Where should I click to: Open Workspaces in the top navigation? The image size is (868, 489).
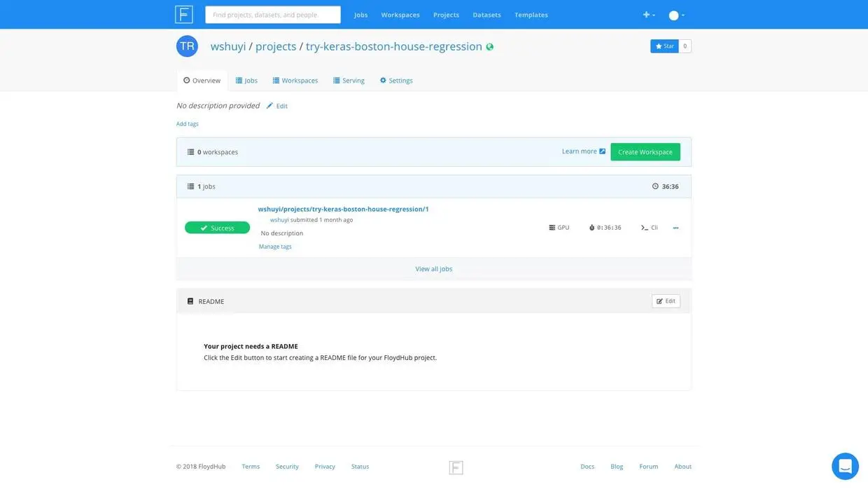coord(400,15)
